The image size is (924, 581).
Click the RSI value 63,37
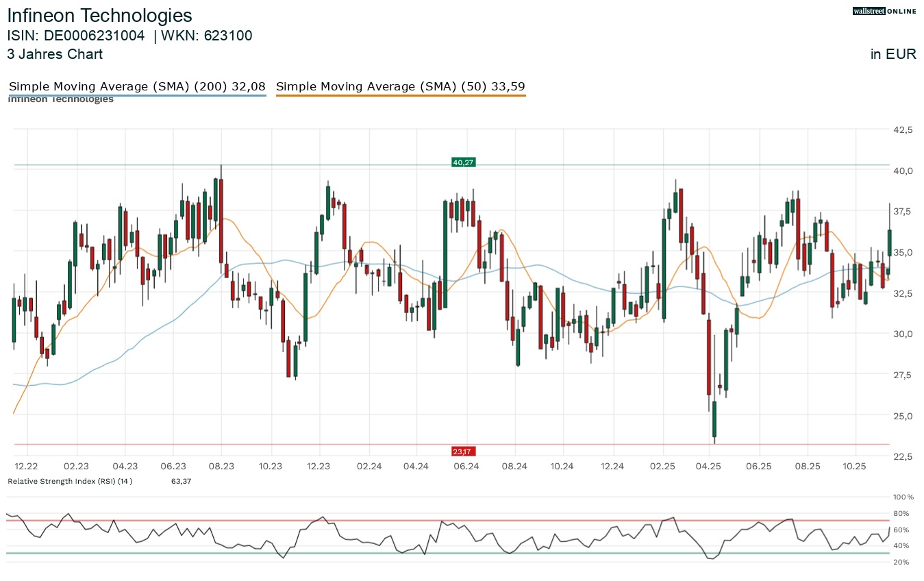tap(181, 481)
